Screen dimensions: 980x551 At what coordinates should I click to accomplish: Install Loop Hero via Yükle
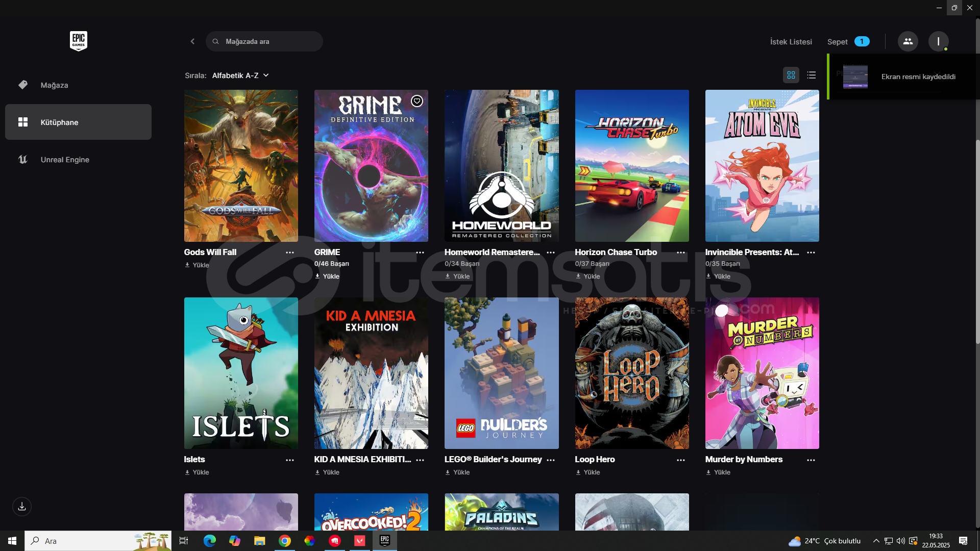point(588,472)
